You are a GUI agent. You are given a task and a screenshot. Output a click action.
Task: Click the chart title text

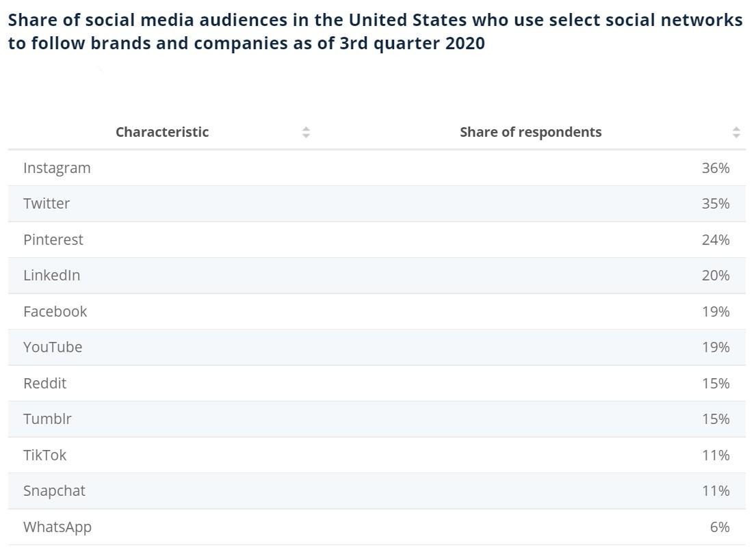[375, 31]
